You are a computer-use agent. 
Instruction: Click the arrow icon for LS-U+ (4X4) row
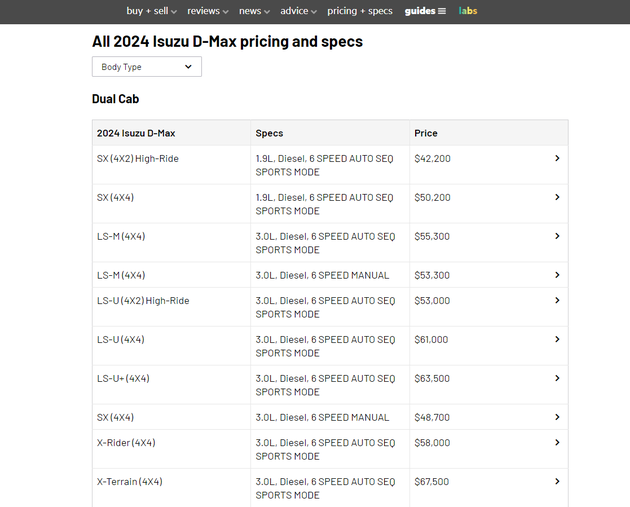[557, 379]
